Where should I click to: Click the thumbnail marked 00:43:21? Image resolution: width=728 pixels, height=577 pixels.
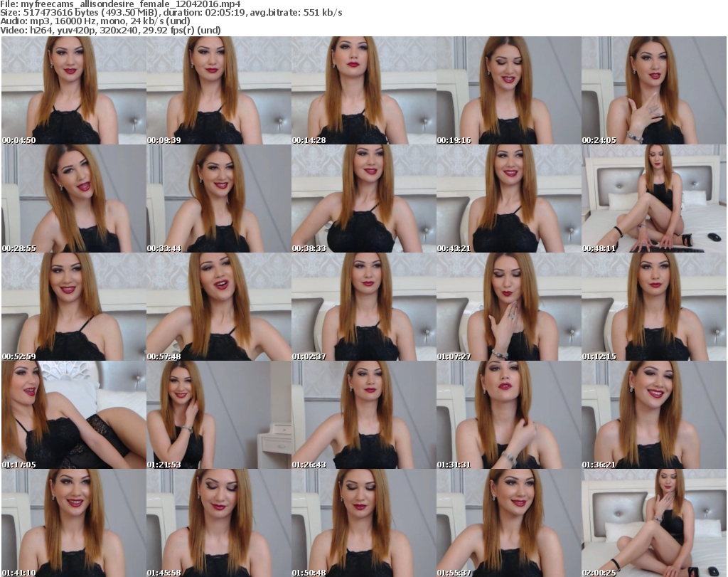pos(509,198)
